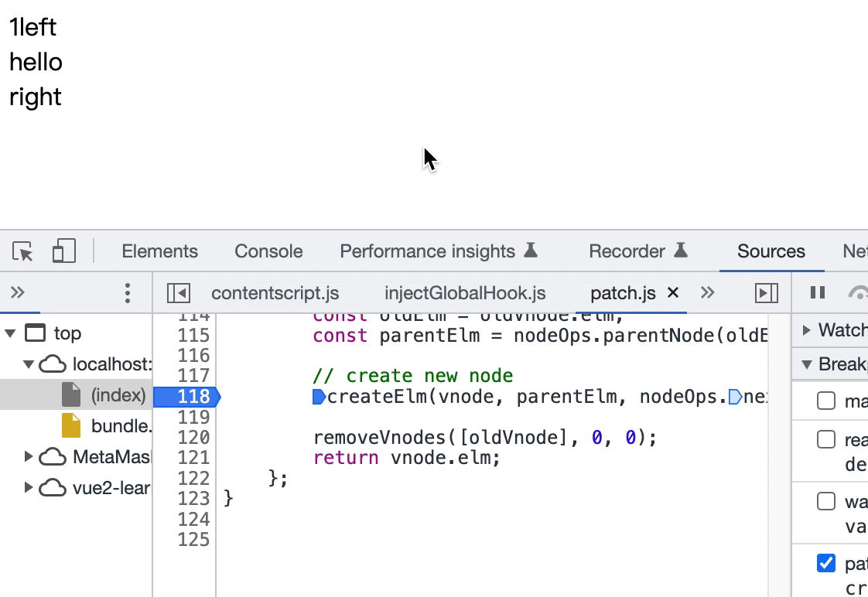
Task: Enable the 'ma' breakpoint checkbox
Action: pyautogui.click(x=826, y=401)
